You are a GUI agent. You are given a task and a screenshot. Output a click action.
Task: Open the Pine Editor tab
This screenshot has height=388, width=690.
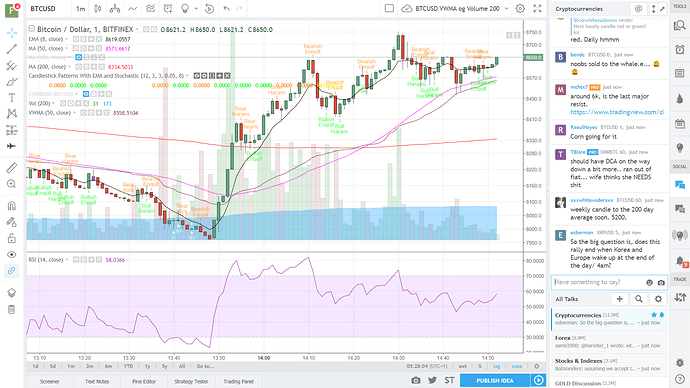tap(144, 381)
